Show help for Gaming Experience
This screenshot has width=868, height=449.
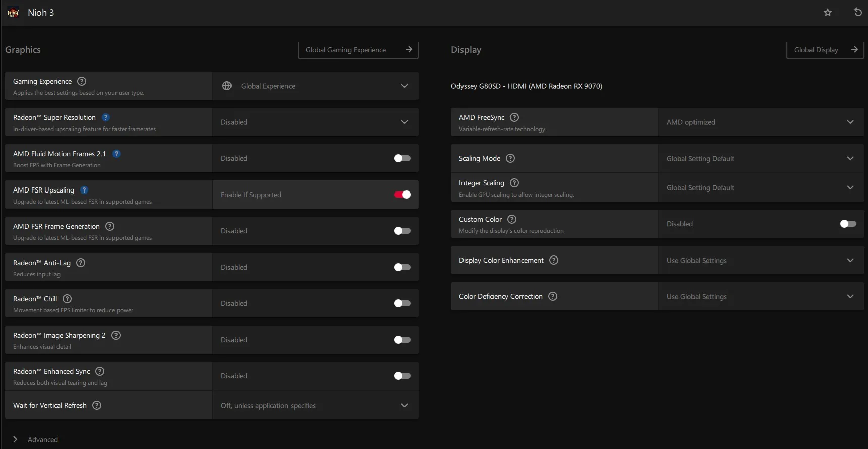pyautogui.click(x=82, y=81)
